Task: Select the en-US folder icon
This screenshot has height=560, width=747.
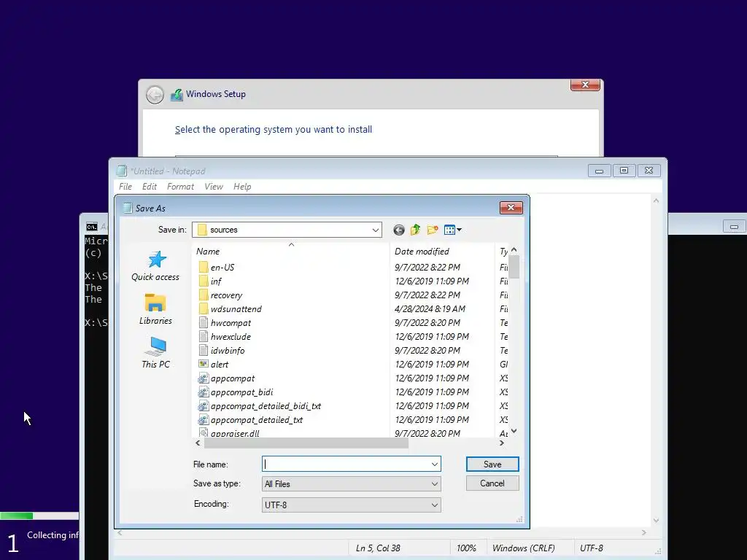Action: [x=204, y=267]
